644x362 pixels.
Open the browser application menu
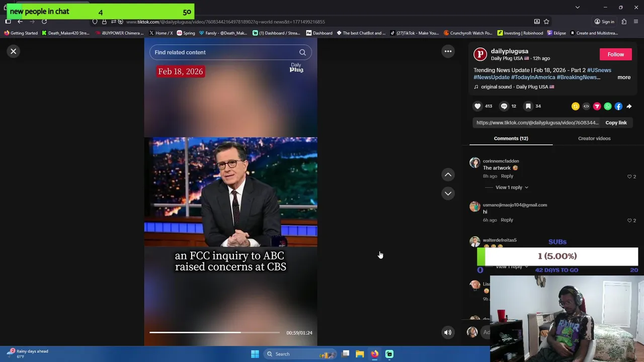click(x=636, y=22)
